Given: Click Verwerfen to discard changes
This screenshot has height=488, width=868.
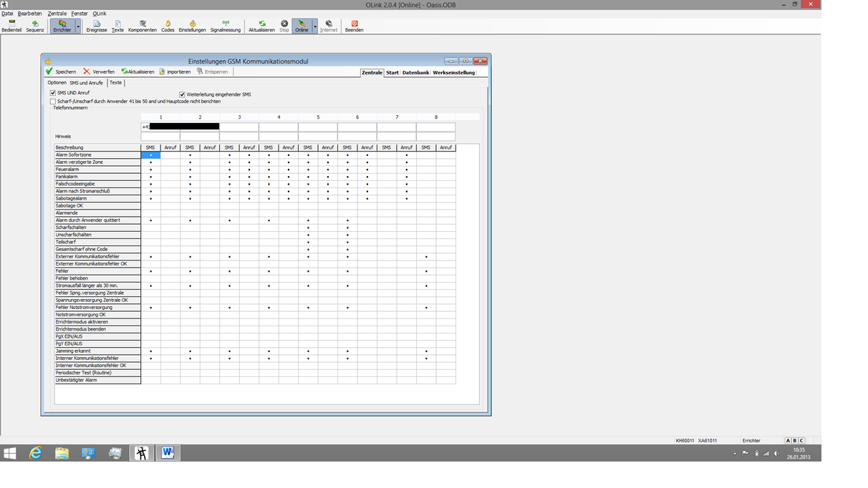Looking at the screenshot, I should point(99,72).
